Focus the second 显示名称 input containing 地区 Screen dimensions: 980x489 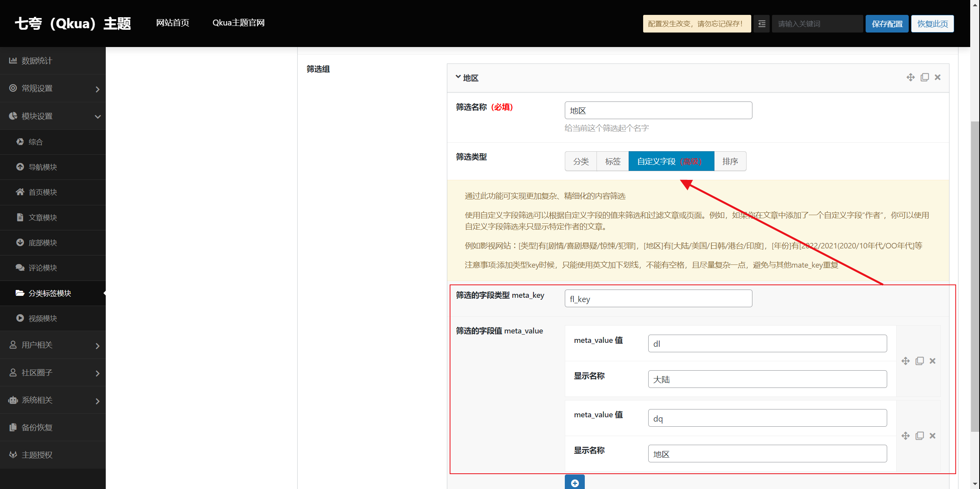(767, 454)
